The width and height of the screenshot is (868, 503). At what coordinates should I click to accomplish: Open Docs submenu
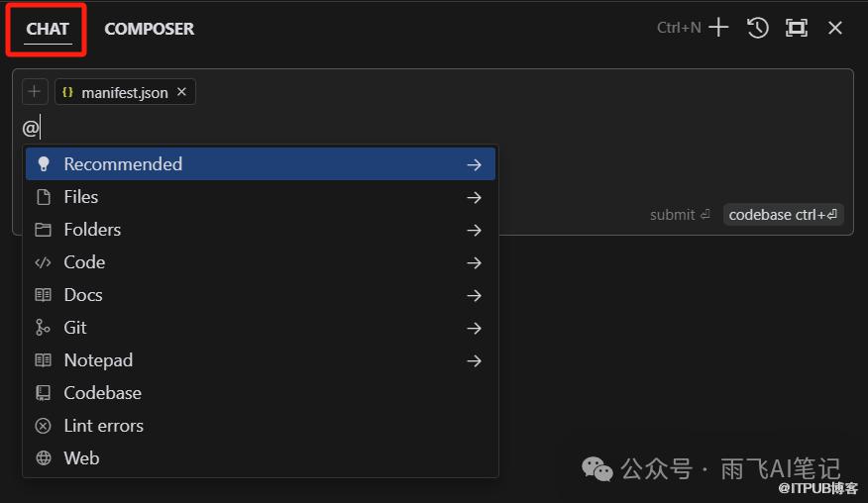coord(261,295)
